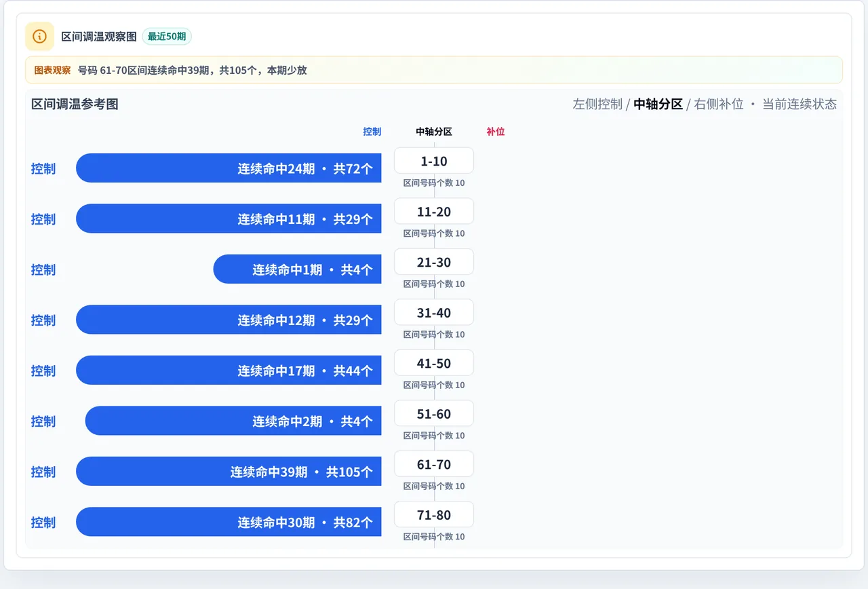The height and width of the screenshot is (589, 868).
Task: Click the 控制 label in the 21-30 row
Action: click(x=43, y=269)
